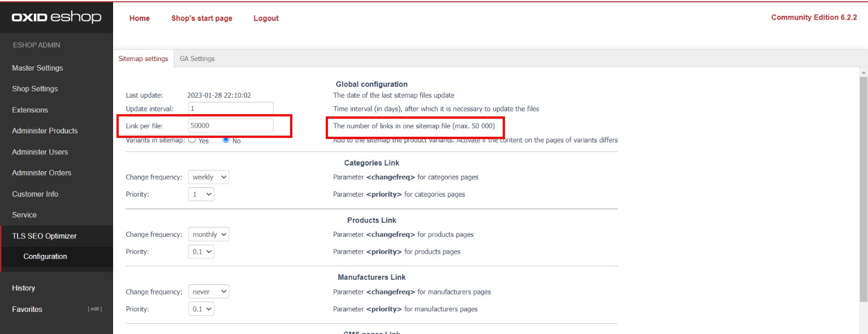868x334 pixels.
Task: Open Shop Settings in the sidebar
Action: [x=34, y=89]
